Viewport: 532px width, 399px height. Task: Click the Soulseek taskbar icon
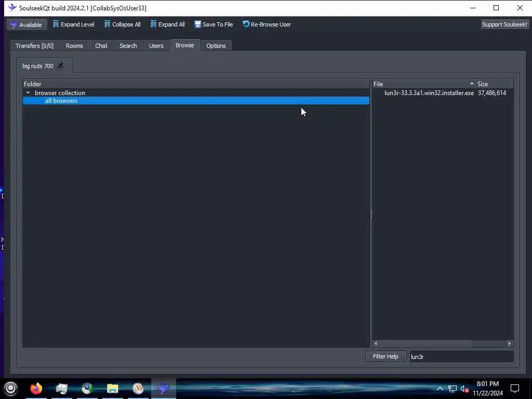[x=164, y=388]
